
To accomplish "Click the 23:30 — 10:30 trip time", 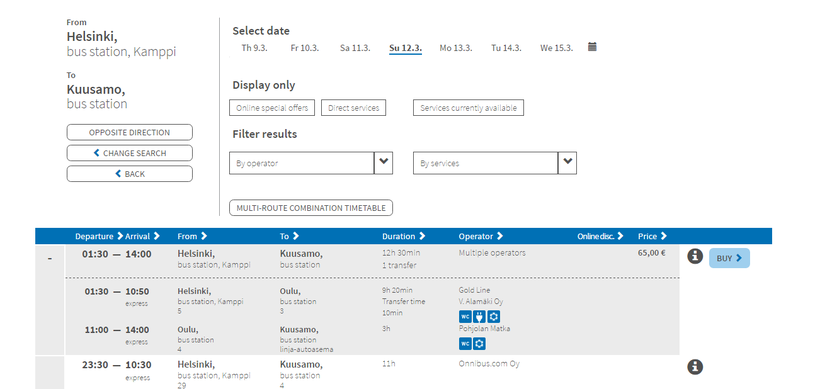I will click(117, 364).
